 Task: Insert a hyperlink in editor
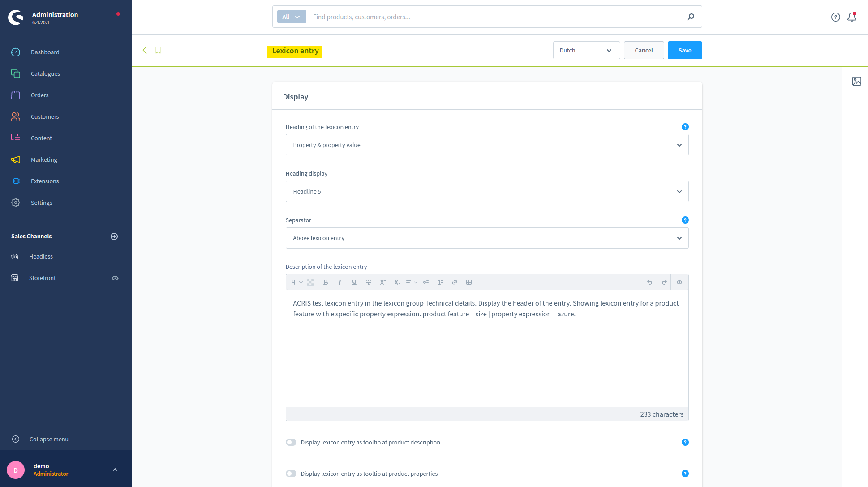coord(455,282)
